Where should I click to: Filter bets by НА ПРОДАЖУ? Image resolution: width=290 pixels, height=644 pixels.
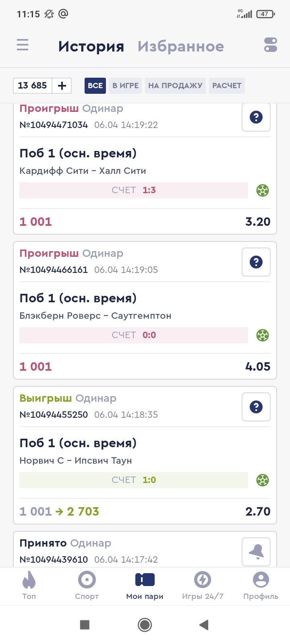tap(175, 85)
